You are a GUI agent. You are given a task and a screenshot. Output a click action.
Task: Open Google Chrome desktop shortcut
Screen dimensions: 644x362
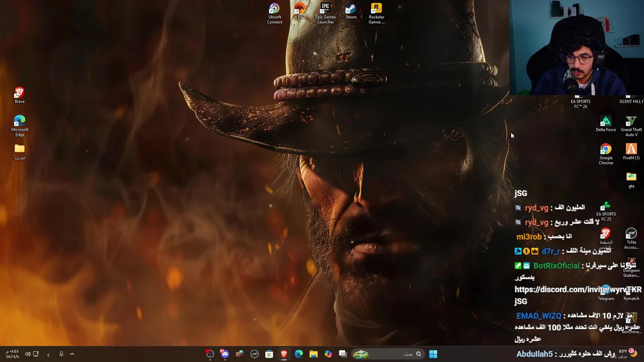click(x=606, y=154)
